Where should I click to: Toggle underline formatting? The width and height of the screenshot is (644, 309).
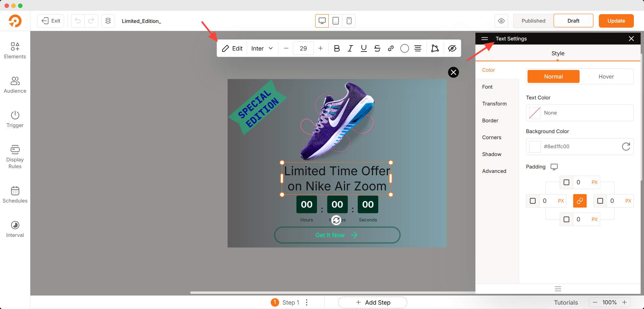(363, 49)
